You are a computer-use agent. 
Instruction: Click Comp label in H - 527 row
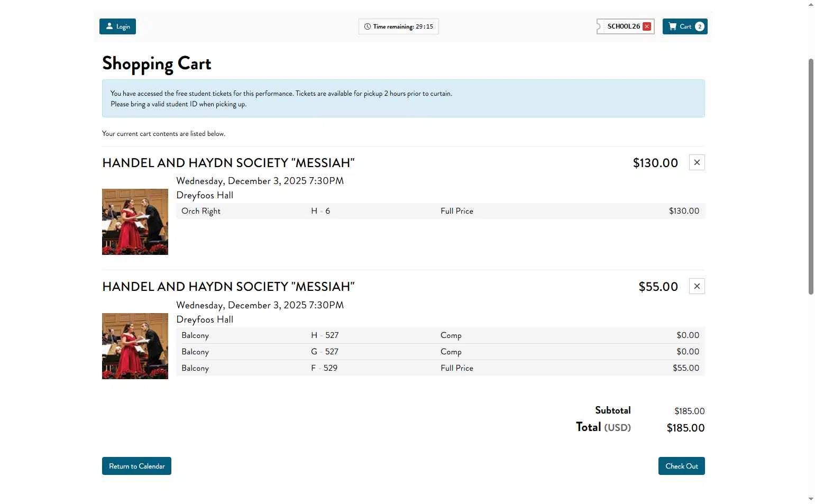451,335
